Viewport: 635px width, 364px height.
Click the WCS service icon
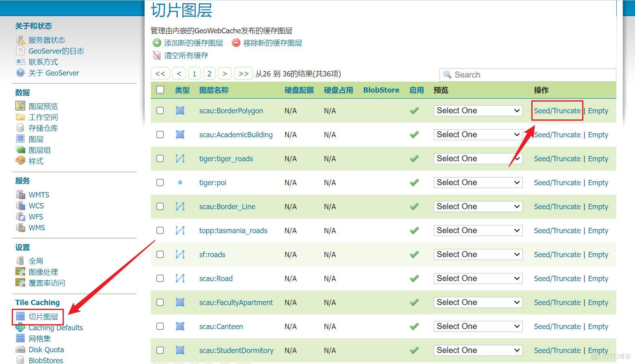(x=20, y=206)
